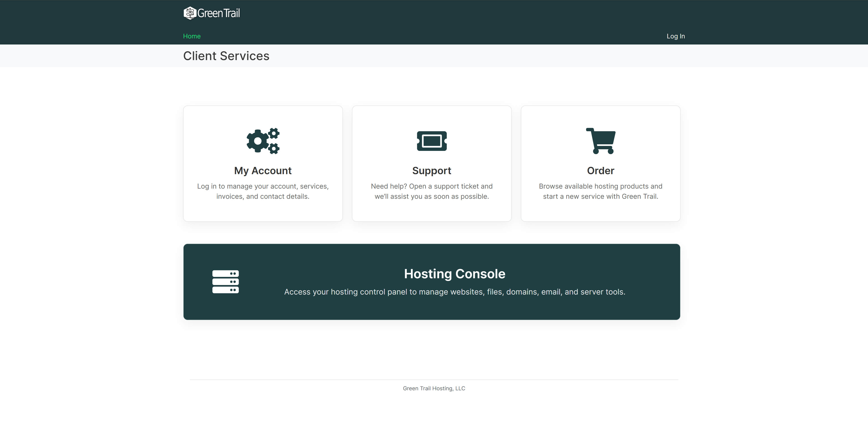Click the Hosting Console server icon

pos(225,282)
